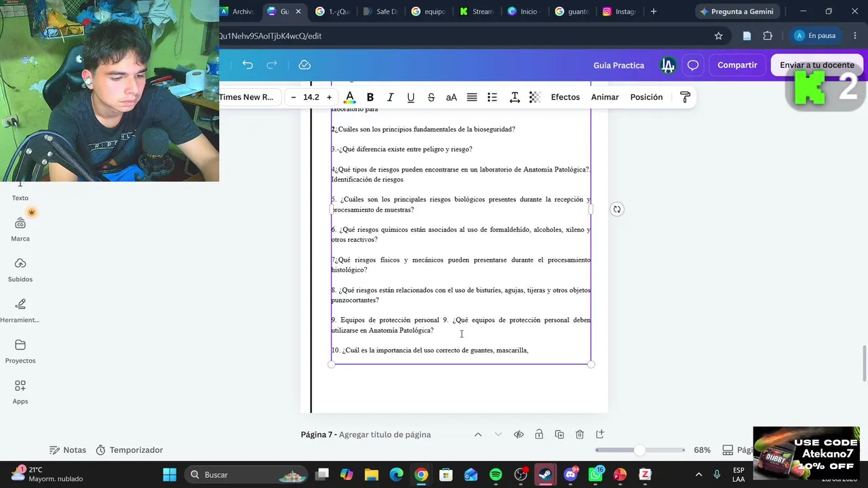
Task: Switch to the Stream browser tab
Action: coord(476,12)
